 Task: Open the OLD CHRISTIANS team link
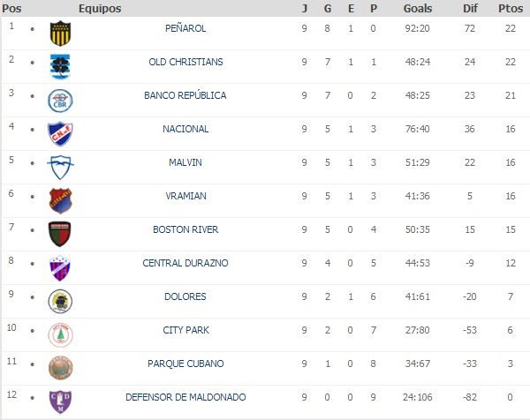[x=185, y=62]
